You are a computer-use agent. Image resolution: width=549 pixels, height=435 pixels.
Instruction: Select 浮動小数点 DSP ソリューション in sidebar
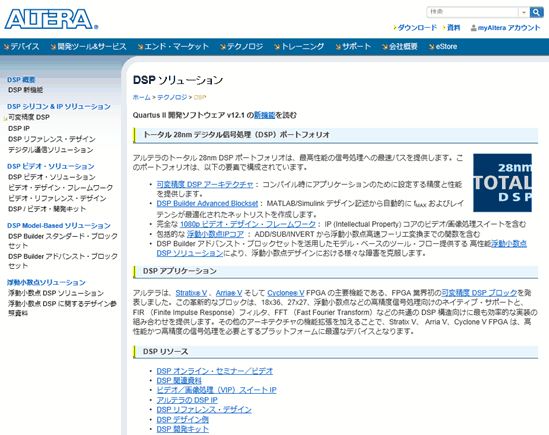56,293
